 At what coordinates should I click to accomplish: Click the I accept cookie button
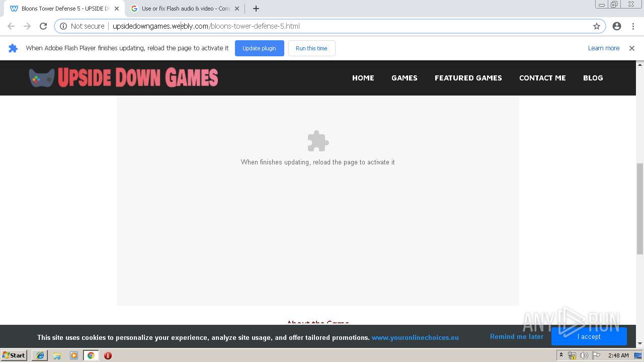[x=589, y=337]
